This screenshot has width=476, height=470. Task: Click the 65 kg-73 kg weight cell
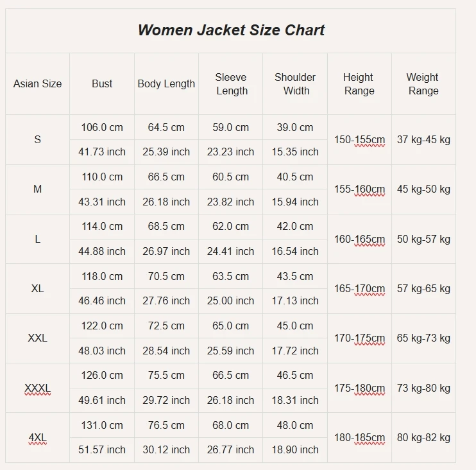[x=423, y=338]
